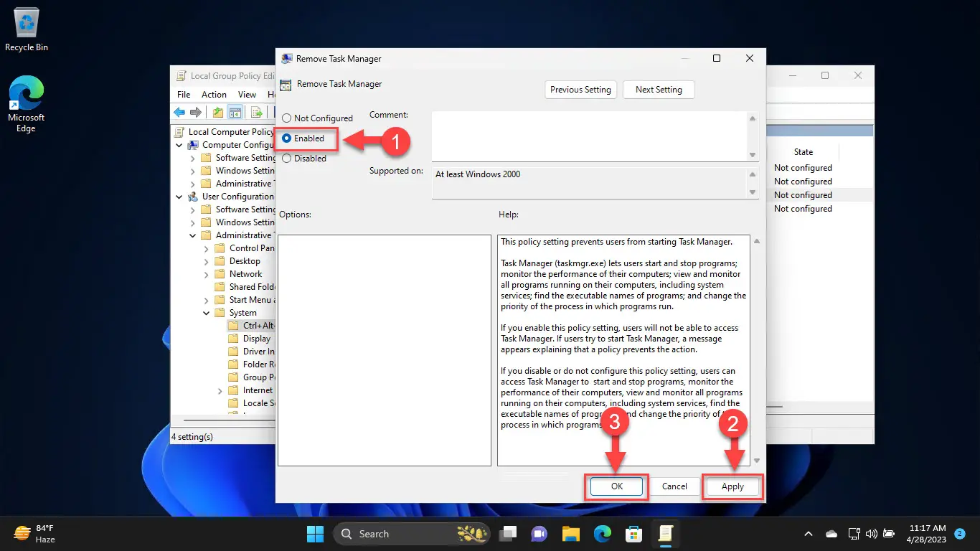This screenshot has width=980, height=551.
Task: Click the Apply button
Action: coord(732,486)
